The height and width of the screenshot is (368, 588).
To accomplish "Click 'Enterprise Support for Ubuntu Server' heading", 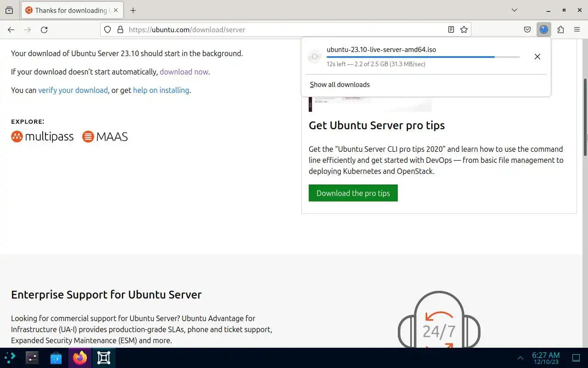I will (106, 294).
